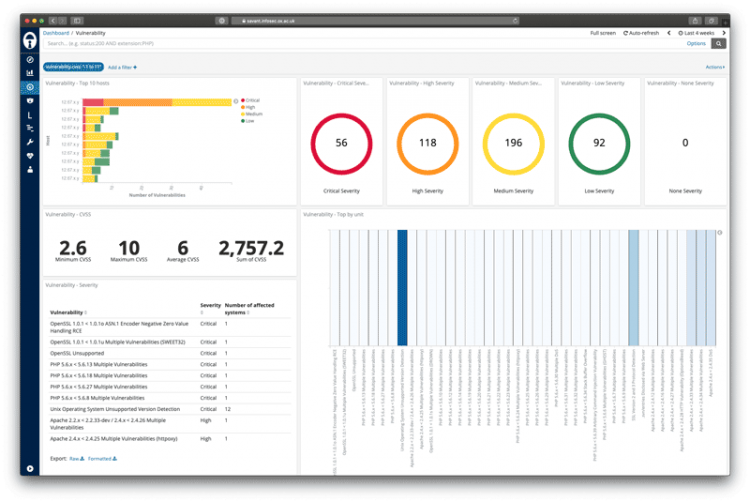This screenshot has width=750, height=502.
Task: Click the orange High Severity gauge showing 118
Action: pyautogui.click(x=427, y=143)
